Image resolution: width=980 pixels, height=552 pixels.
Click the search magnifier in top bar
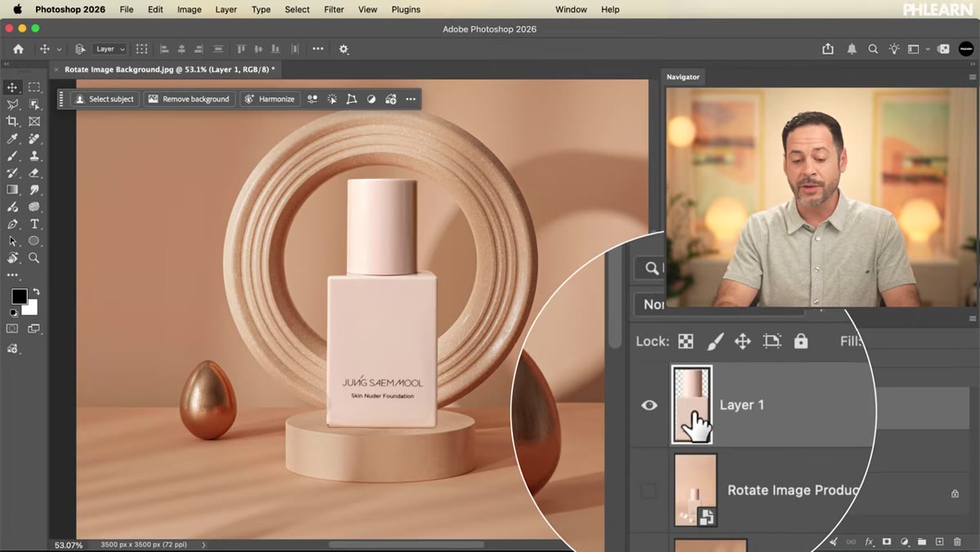point(873,49)
